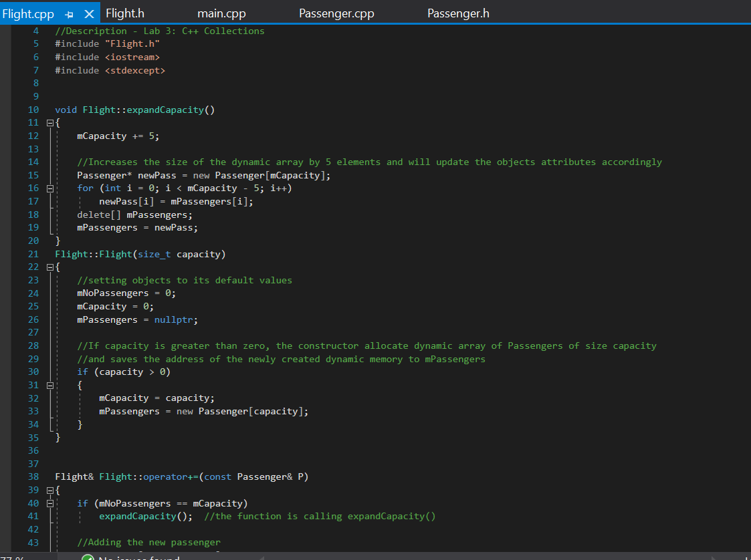
Task: Collapse the operator+= function body
Action: click(50, 490)
